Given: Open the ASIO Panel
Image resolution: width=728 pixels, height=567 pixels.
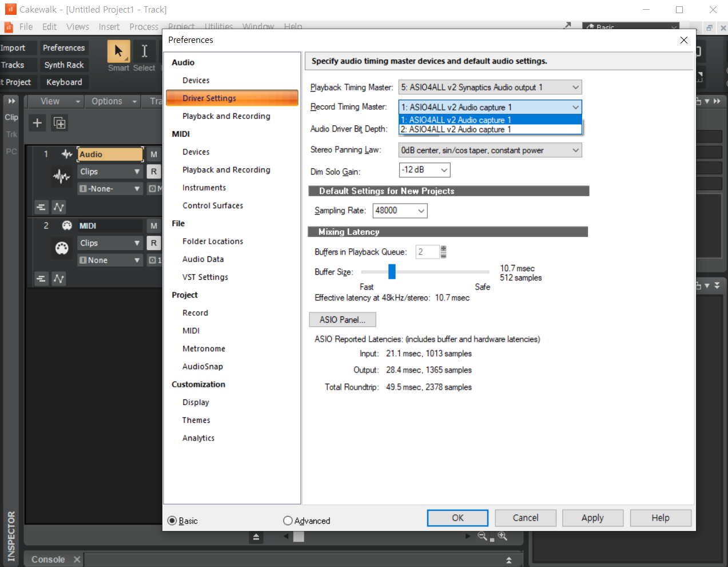Looking at the screenshot, I should pos(342,320).
